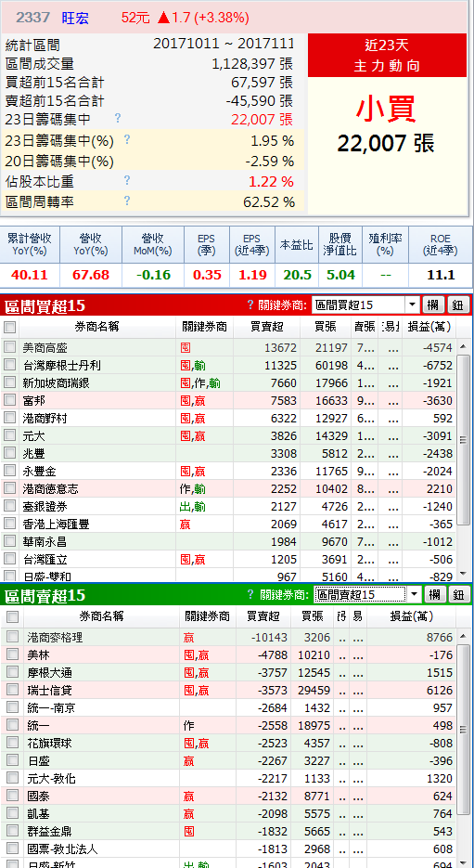The width and height of the screenshot is (474, 868).
Task: Select 華南永昌 broker row name
Action: 45,542
